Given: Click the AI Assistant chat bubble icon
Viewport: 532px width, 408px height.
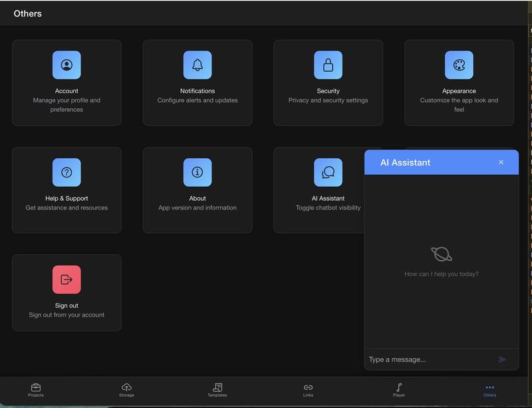Looking at the screenshot, I should (x=328, y=171).
